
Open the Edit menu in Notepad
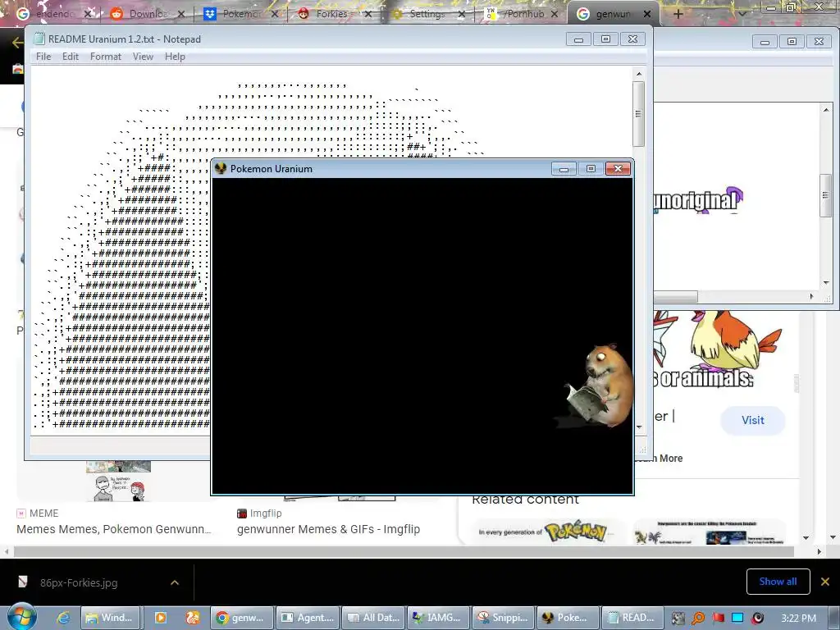point(71,57)
